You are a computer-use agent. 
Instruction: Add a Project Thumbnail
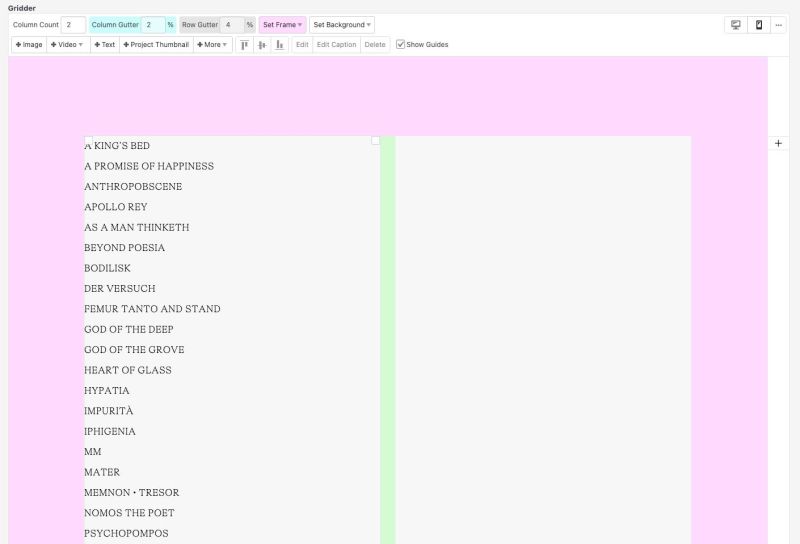156,45
